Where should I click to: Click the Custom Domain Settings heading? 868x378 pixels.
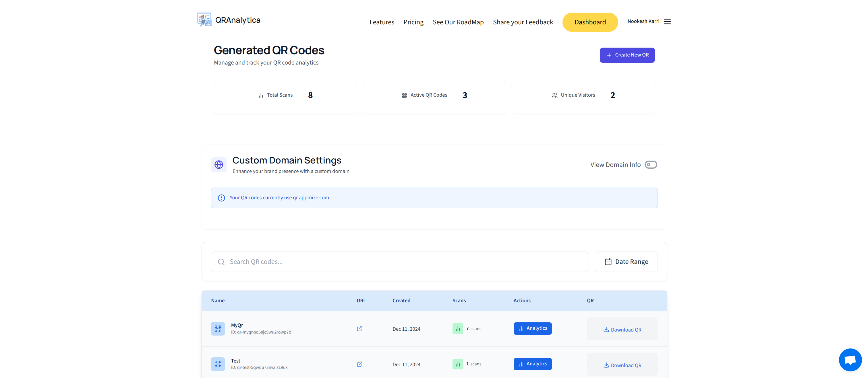(287, 160)
